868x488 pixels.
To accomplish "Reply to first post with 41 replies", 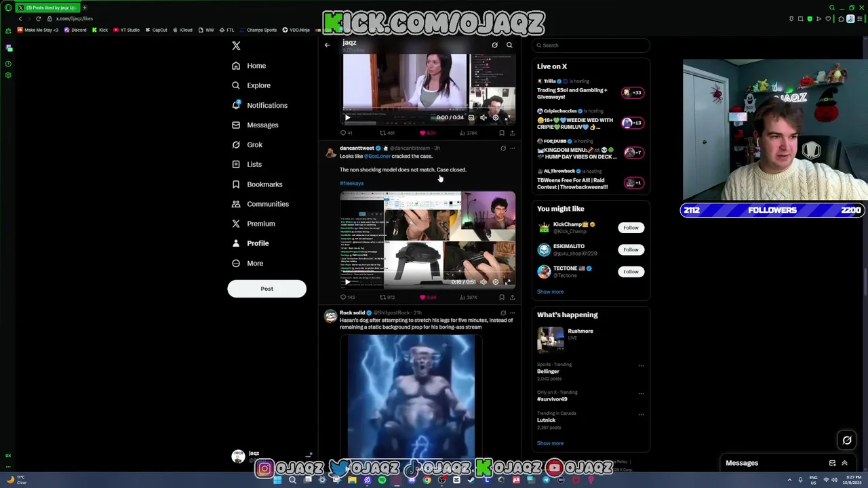I will (x=346, y=133).
